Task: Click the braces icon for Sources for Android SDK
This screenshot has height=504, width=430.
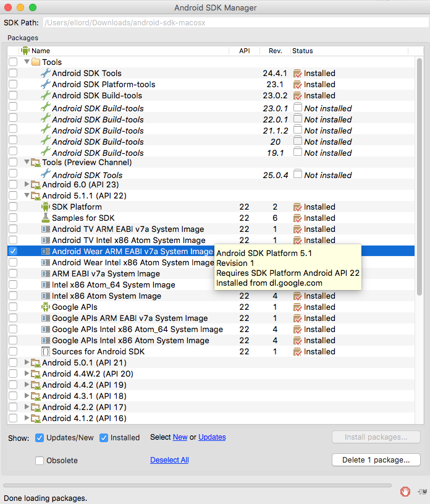Action: [x=46, y=352]
